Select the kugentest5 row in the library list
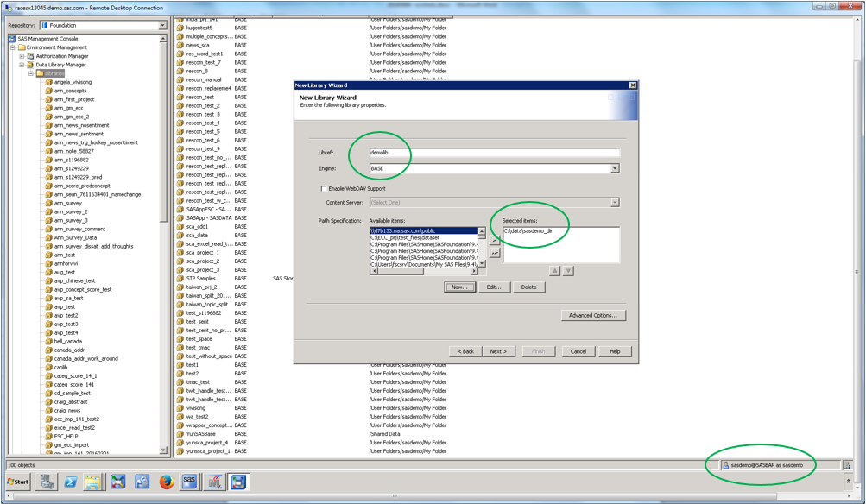This screenshot has width=866, height=504. pos(199,28)
